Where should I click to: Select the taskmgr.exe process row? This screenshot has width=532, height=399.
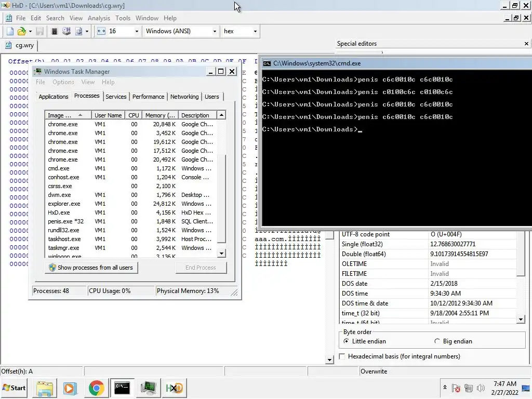(130, 248)
